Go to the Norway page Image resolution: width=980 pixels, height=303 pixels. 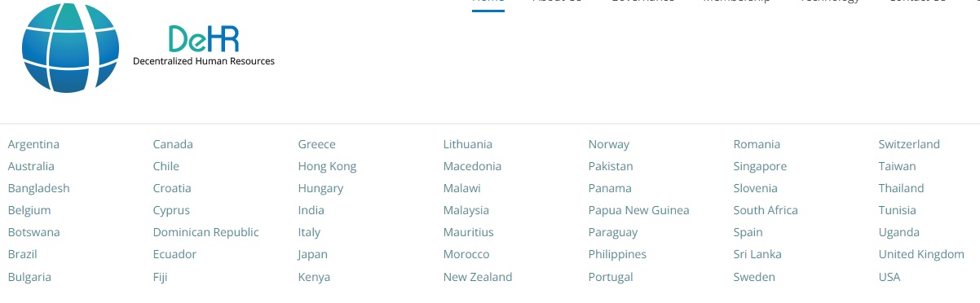coord(608,144)
